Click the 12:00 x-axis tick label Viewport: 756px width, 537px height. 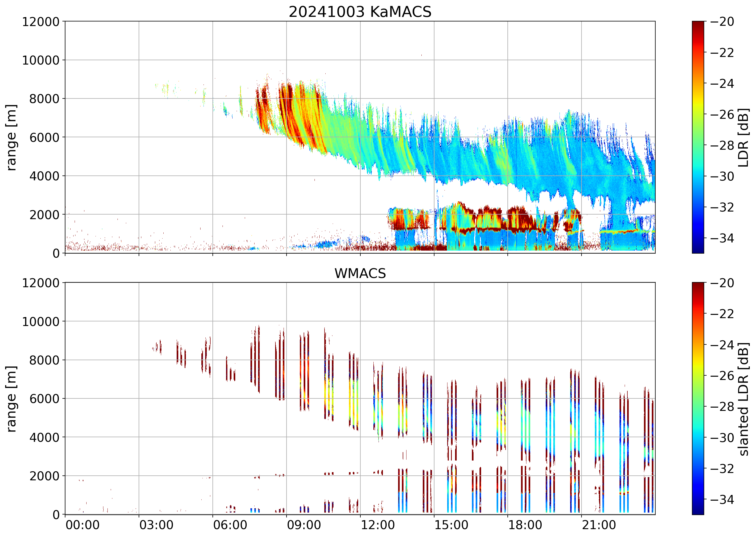pos(377,525)
